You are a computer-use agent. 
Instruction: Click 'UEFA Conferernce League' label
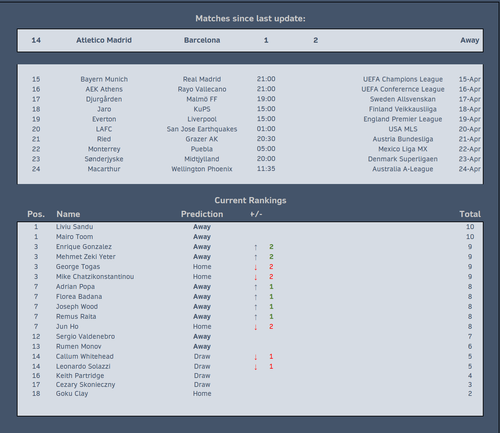click(403, 89)
